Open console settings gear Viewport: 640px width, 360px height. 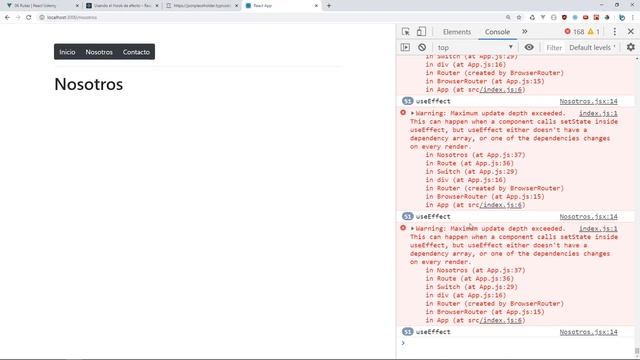click(x=631, y=47)
